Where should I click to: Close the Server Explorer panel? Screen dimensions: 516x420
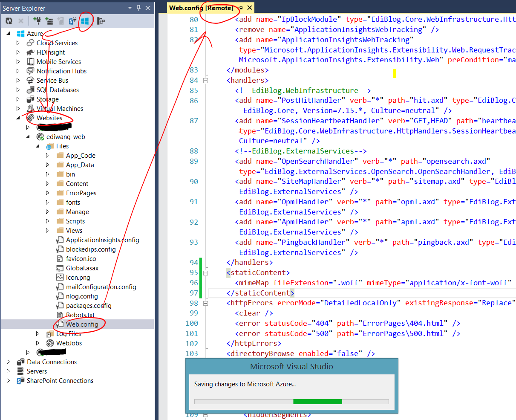pyautogui.click(x=148, y=8)
